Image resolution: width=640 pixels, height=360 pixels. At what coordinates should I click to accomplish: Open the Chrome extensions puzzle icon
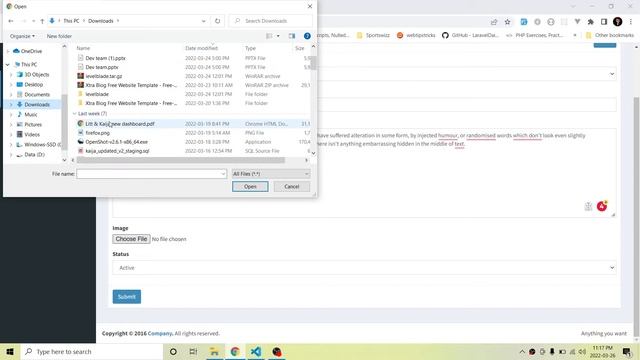[591, 22]
